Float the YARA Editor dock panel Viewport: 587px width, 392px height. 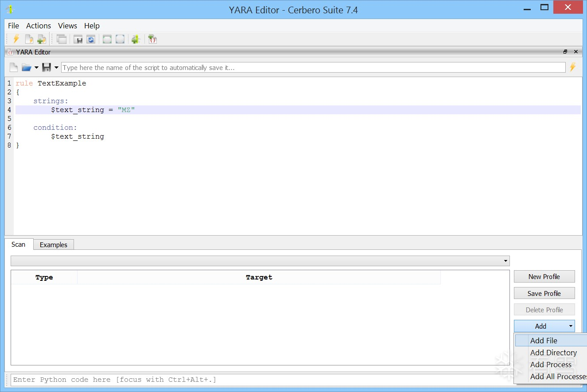click(565, 52)
